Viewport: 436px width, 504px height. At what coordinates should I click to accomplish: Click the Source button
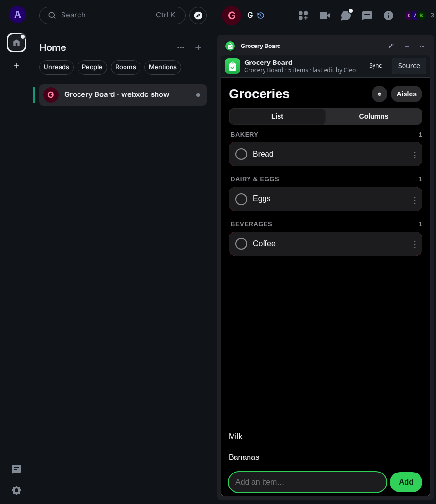click(x=409, y=66)
